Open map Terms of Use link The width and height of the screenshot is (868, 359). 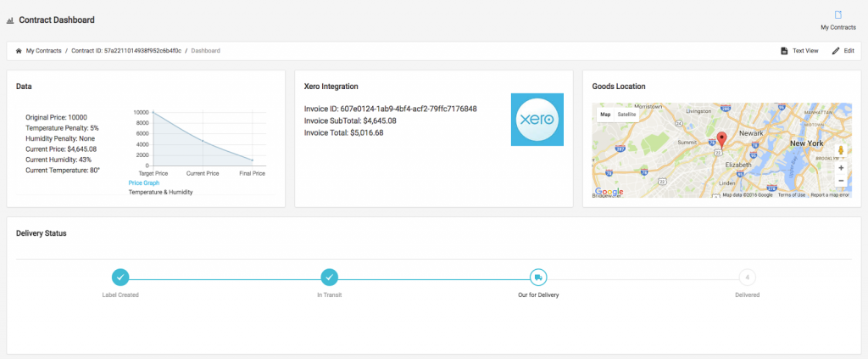point(792,195)
